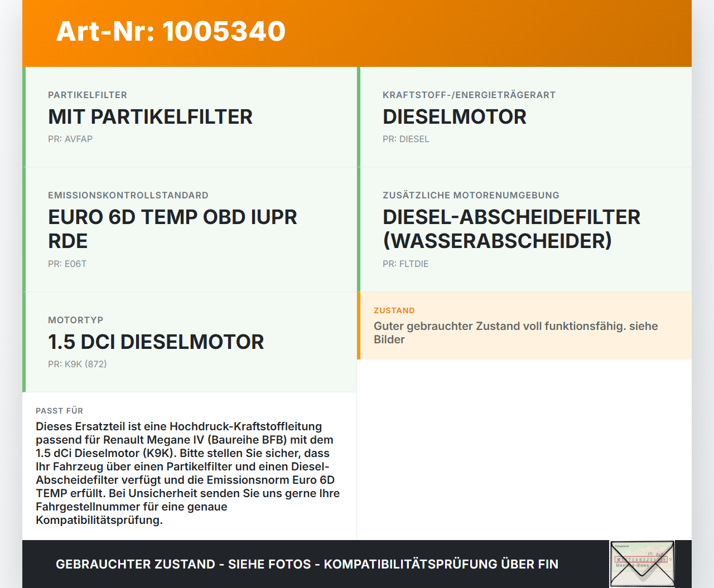Select the PARTIKELFILTER label
Image resolution: width=714 pixels, height=588 pixels.
click(88, 95)
